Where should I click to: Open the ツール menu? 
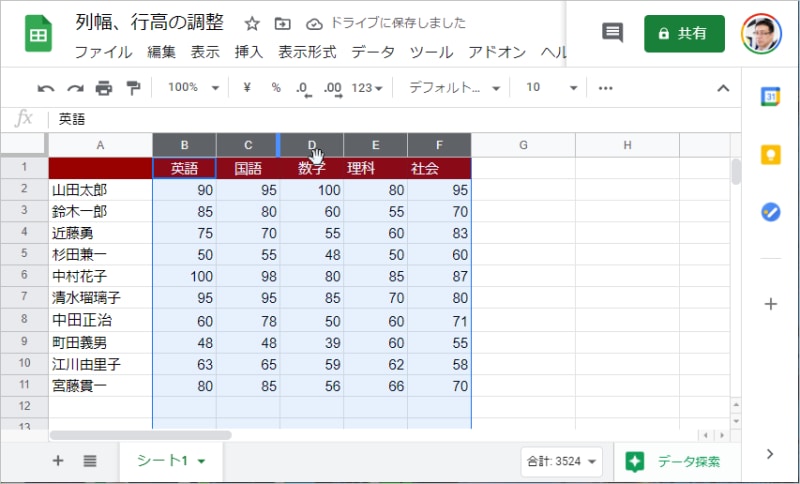pyautogui.click(x=431, y=52)
